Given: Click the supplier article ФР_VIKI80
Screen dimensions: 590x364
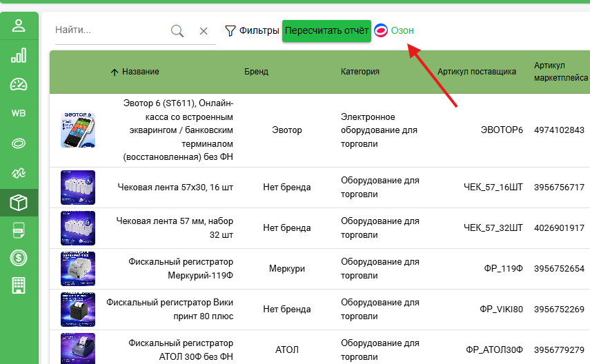Looking at the screenshot, I should point(501,309).
